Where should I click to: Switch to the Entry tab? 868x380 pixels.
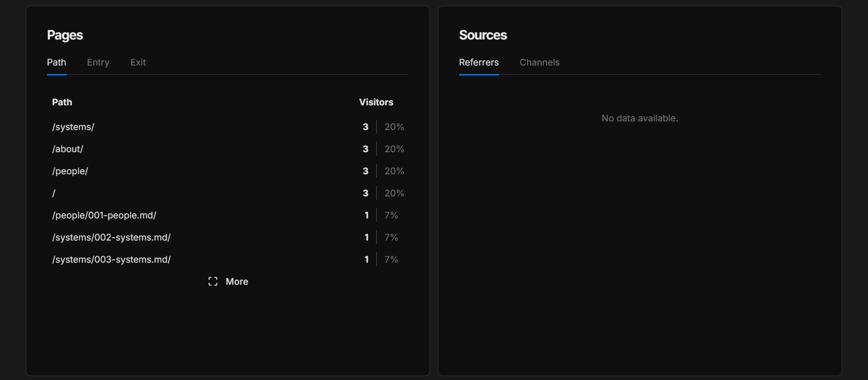[98, 62]
